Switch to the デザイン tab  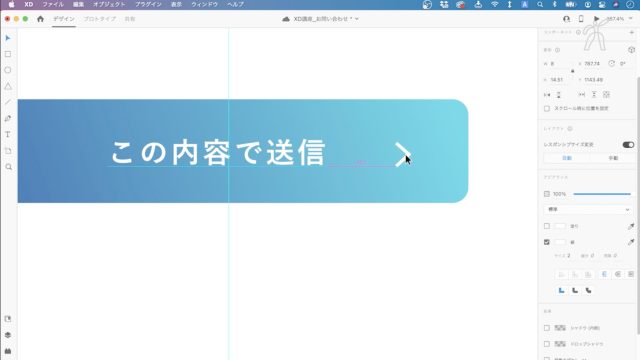point(64,19)
